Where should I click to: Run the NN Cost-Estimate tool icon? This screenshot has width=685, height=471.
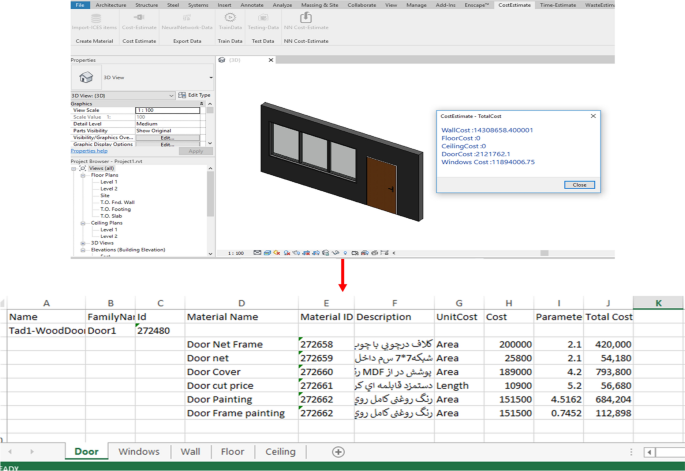[306, 17]
